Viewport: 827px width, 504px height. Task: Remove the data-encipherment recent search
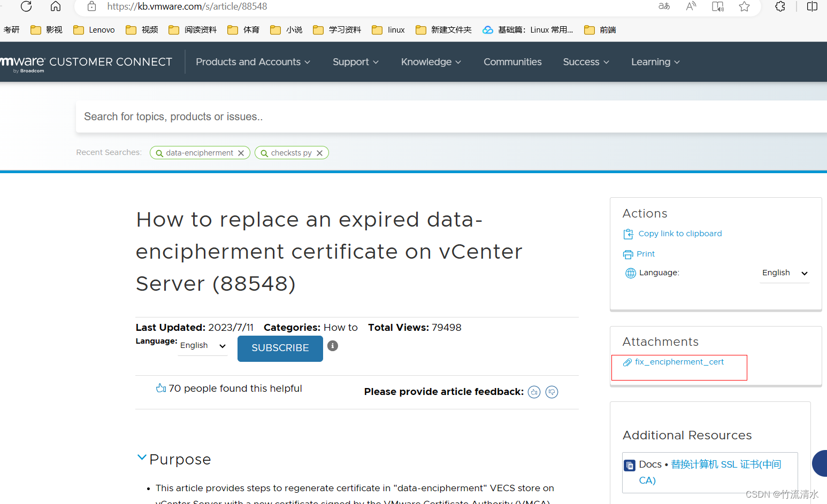coord(241,153)
